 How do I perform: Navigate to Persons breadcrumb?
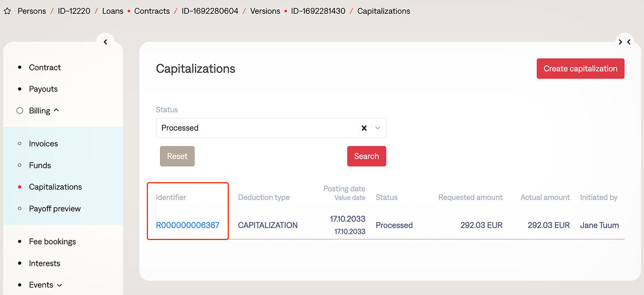pyautogui.click(x=32, y=11)
